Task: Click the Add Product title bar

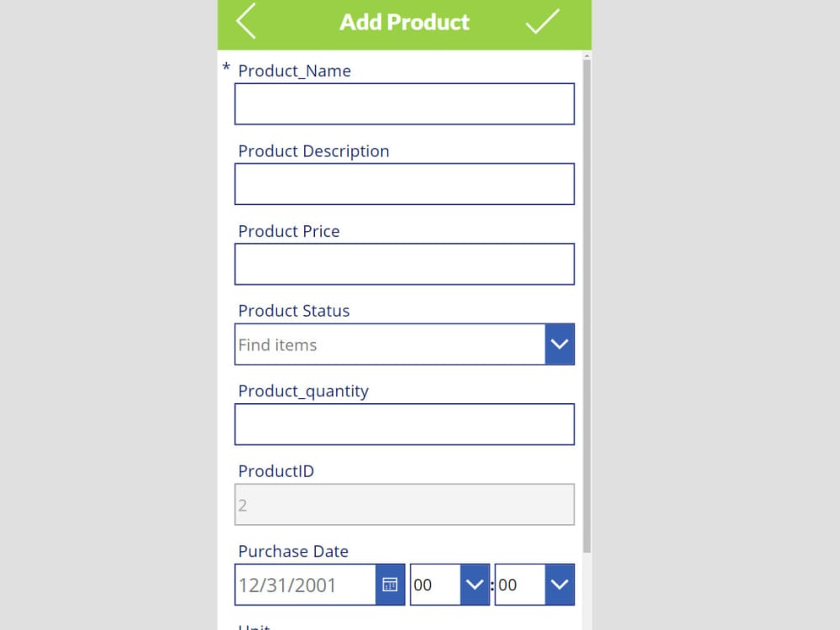Action: point(404,22)
